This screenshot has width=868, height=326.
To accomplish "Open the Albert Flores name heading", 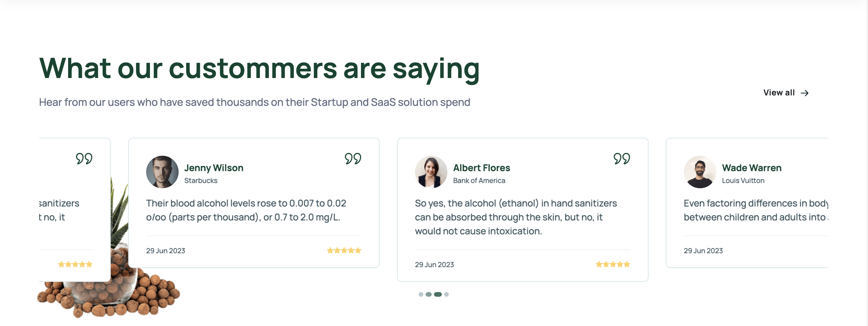I will tap(482, 168).
